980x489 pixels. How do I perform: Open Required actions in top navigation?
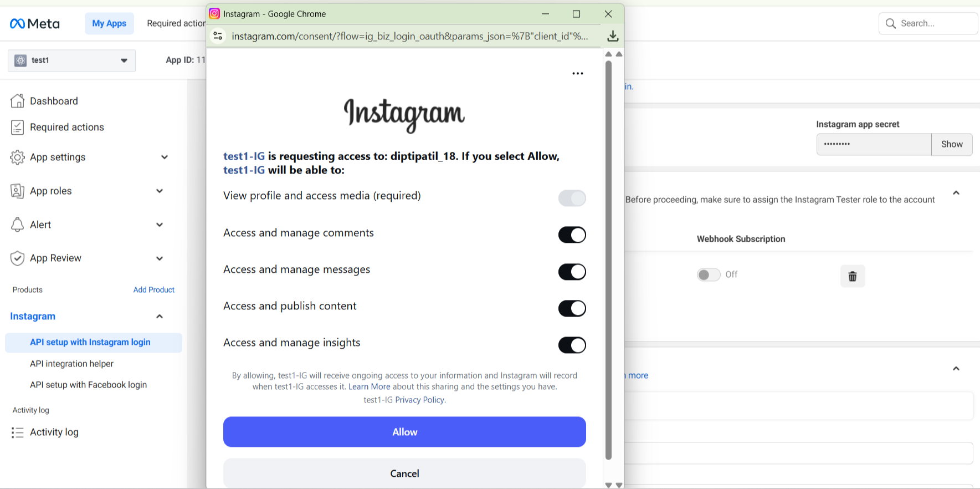tap(176, 23)
